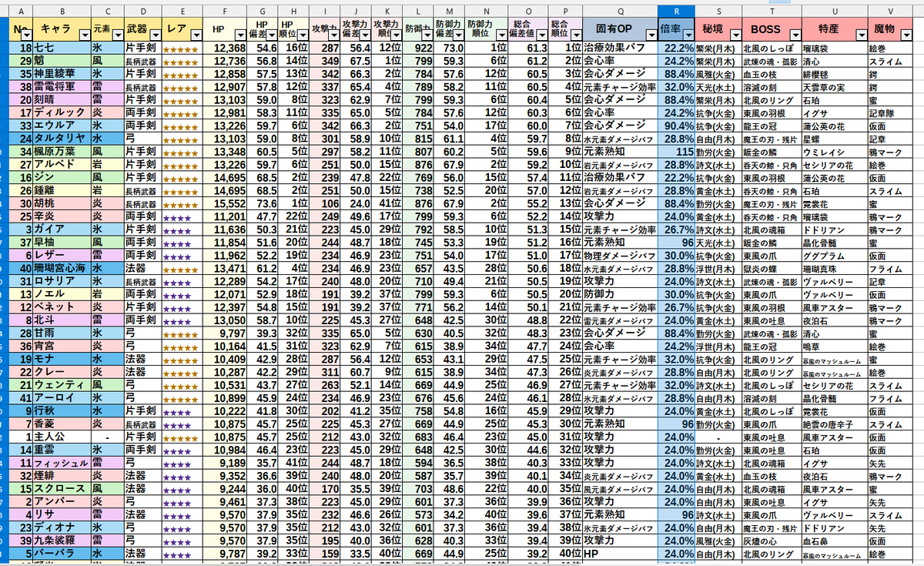
Task: Select the highlighted column R header
Action: 676,12
